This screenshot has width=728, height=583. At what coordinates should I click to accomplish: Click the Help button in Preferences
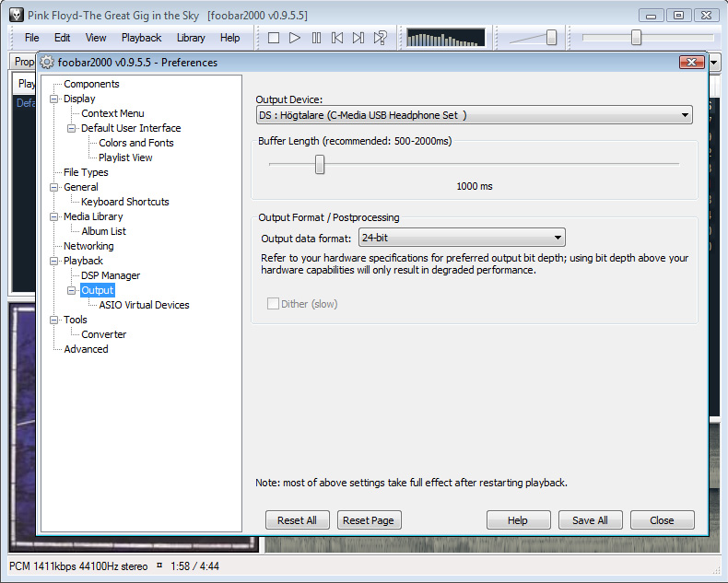[518, 519]
